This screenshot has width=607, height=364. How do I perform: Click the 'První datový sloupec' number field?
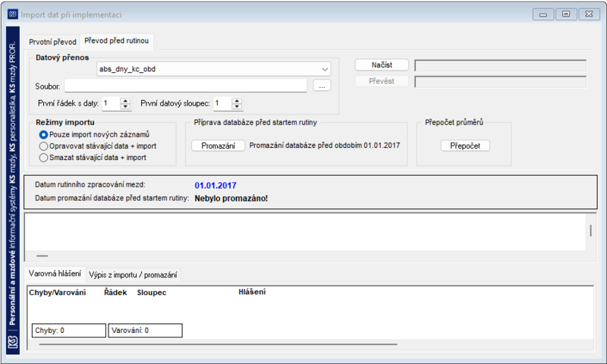(x=223, y=104)
